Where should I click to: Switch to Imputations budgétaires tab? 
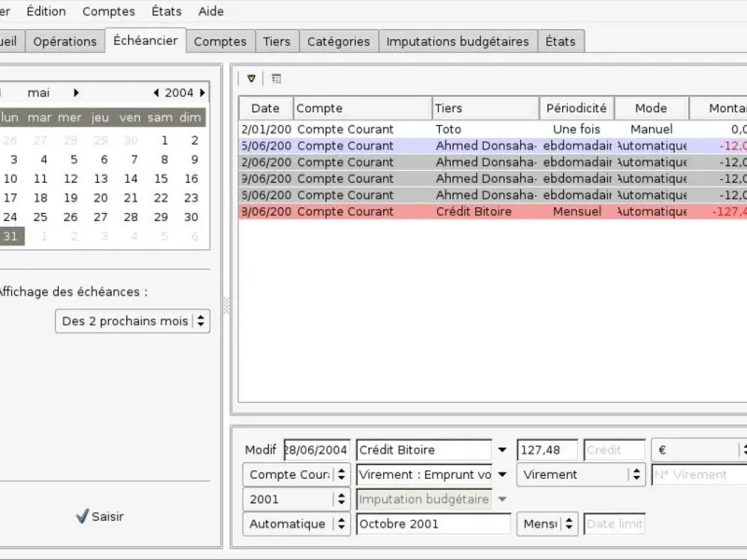(x=458, y=41)
